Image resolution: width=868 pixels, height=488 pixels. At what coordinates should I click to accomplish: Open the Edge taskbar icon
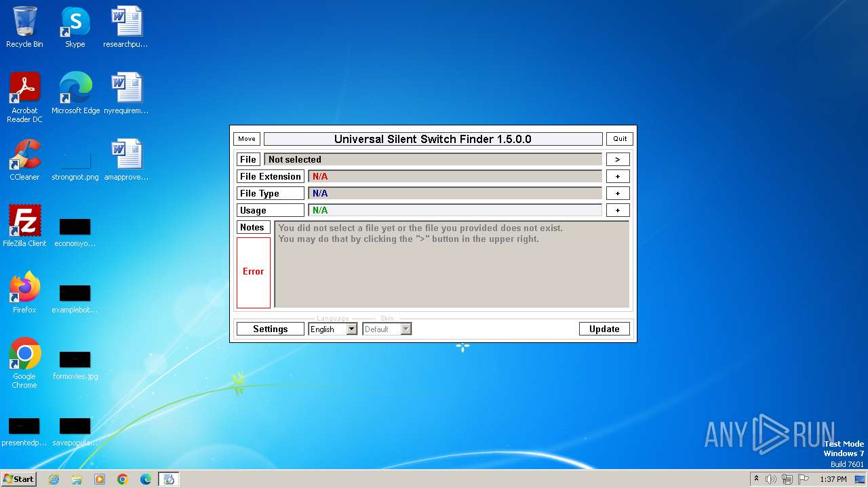146,479
